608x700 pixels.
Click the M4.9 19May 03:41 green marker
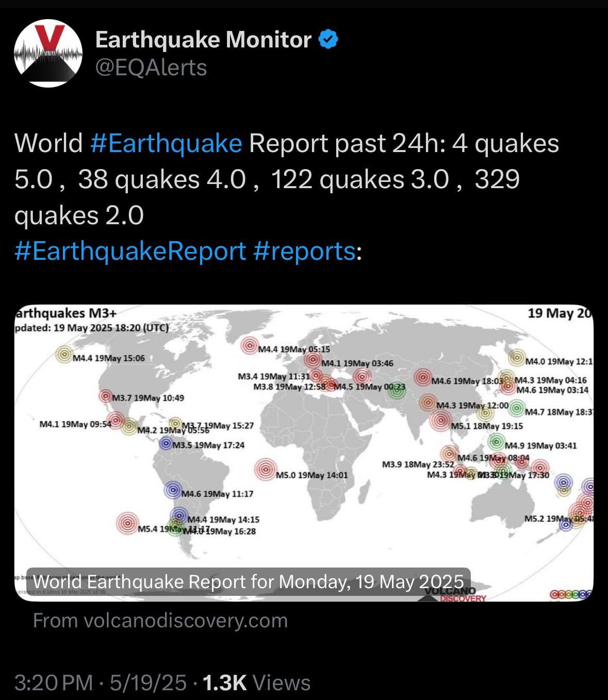click(x=496, y=442)
